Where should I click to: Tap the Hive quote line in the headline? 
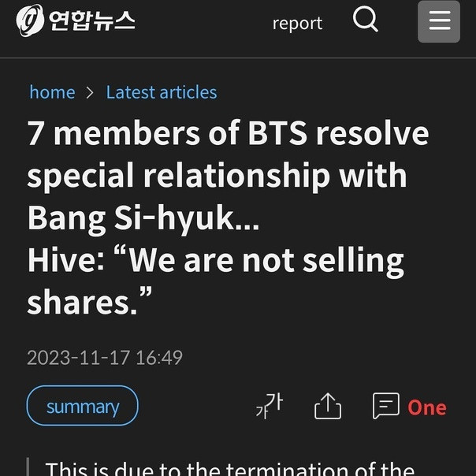click(x=216, y=261)
